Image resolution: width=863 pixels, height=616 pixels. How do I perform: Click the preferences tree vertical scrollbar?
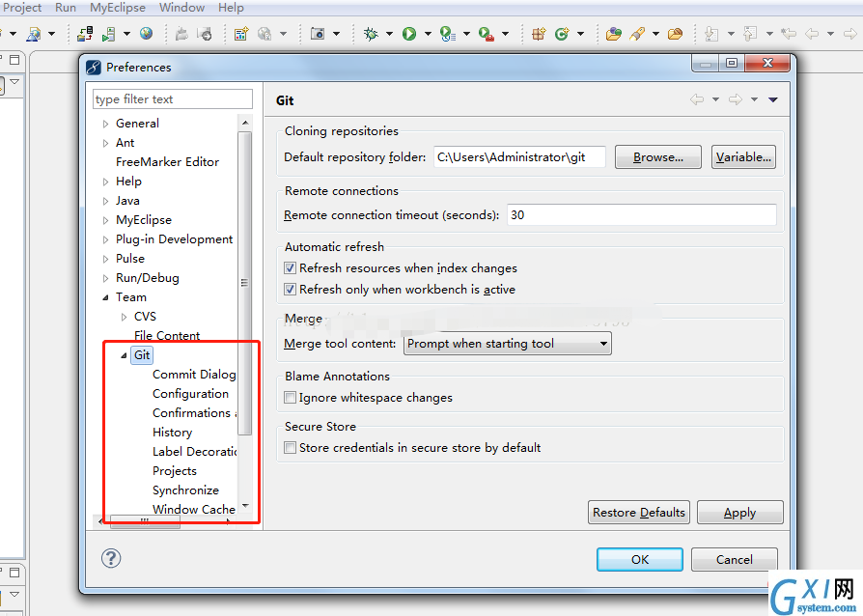click(x=245, y=283)
